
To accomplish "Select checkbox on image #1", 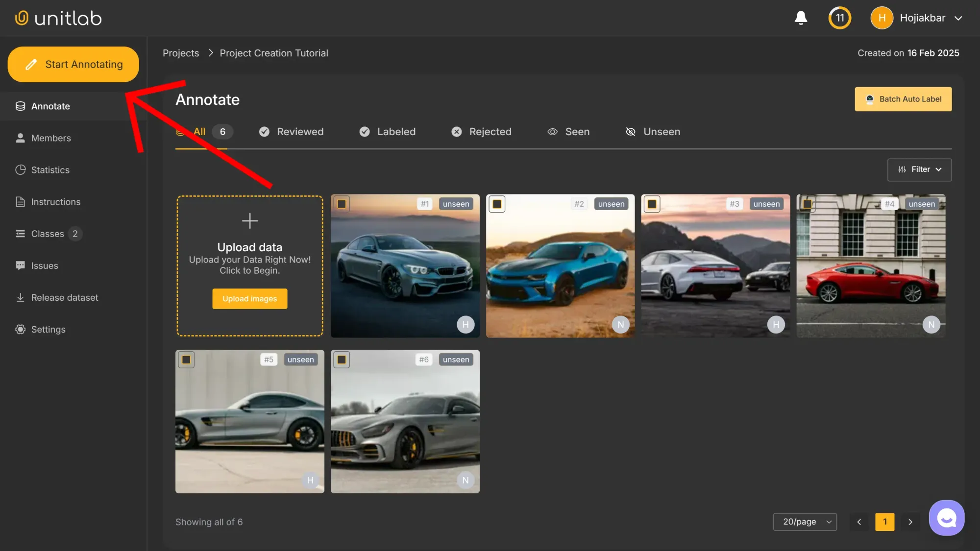I will coord(342,204).
